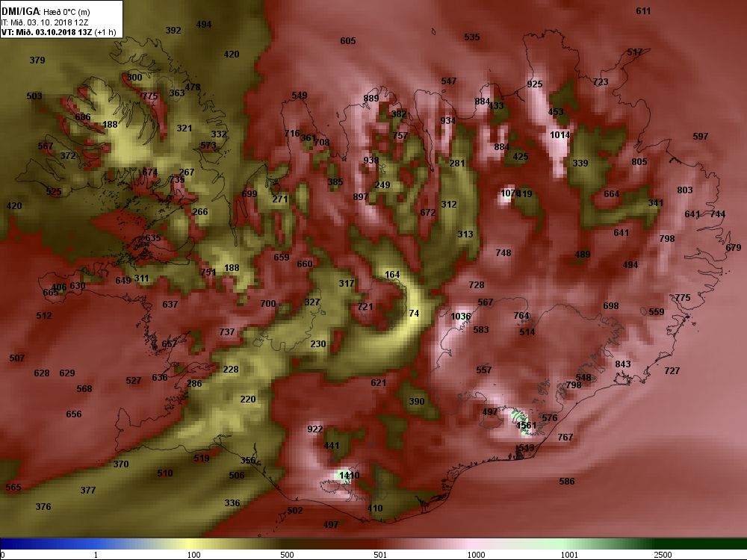This screenshot has height=560, width=747.
Task: Click the map value 1036
Action: (461, 316)
